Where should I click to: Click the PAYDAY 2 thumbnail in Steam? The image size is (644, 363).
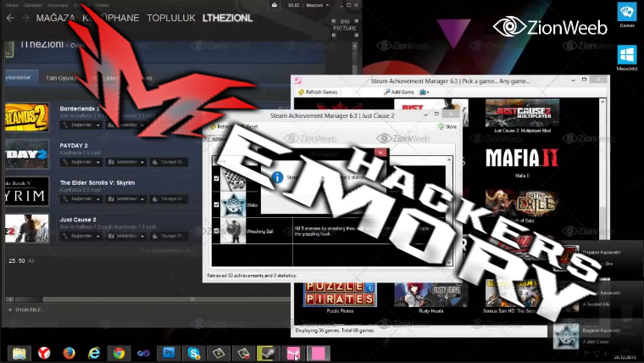tap(27, 154)
